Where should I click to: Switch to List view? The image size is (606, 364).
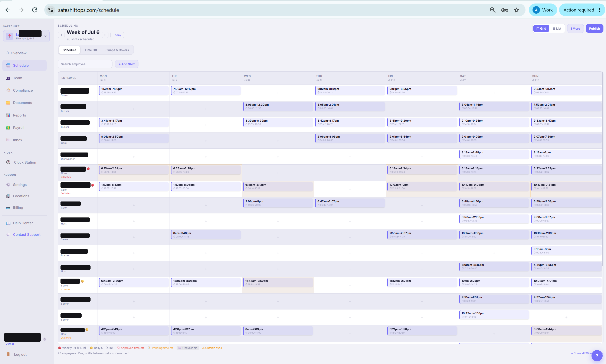[557, 29]
